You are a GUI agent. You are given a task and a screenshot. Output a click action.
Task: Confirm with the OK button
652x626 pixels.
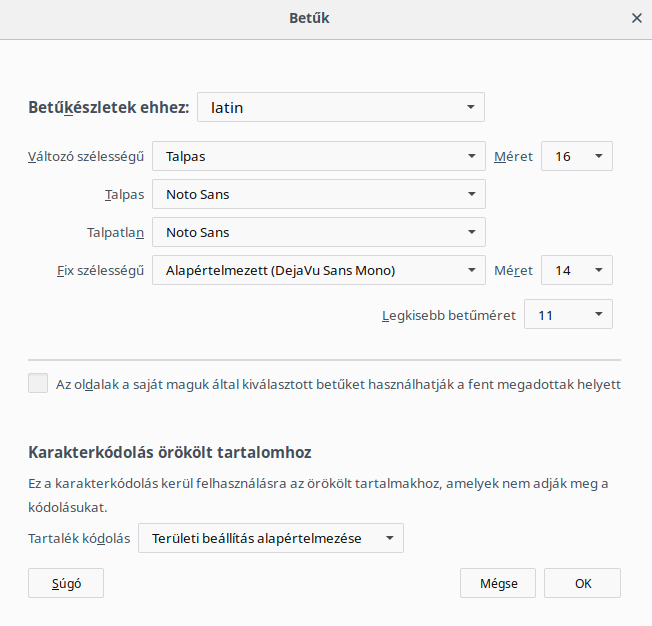(582, 583)
